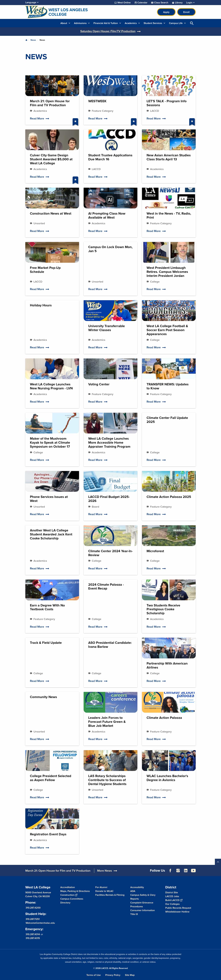Open the Privacy Policy footer link
Image resolution: width=221 pixels, height=980 pixels.
coord(113,975)
